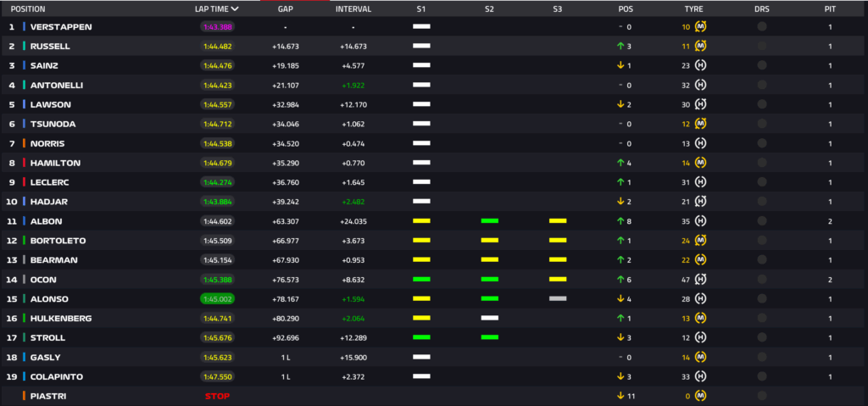This screenshot has width=868, height=406.
Task: Open the LAP TIME column sort chevron
Action: click(234, 9)
